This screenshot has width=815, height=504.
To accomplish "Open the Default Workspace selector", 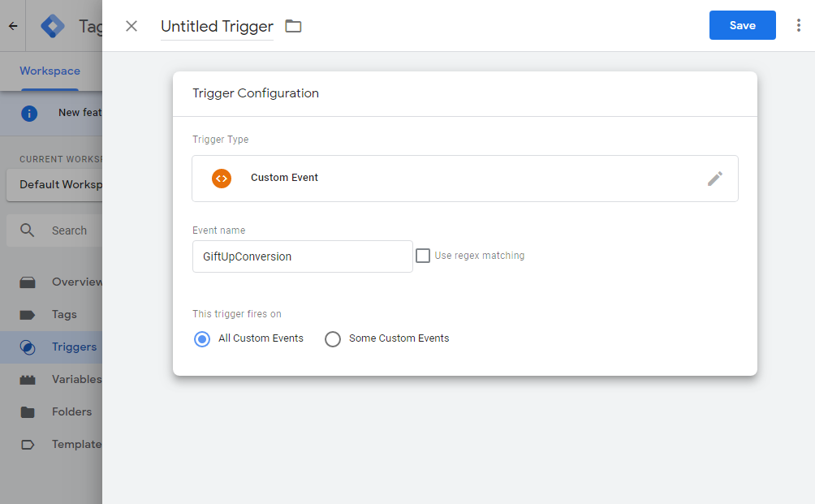I will [x=54, y=184].
